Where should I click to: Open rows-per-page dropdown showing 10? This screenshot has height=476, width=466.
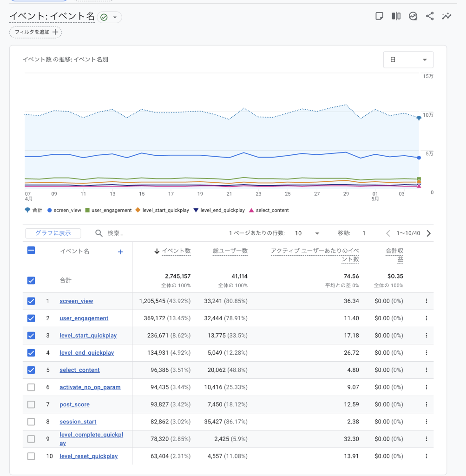click(x=307, y=233)
